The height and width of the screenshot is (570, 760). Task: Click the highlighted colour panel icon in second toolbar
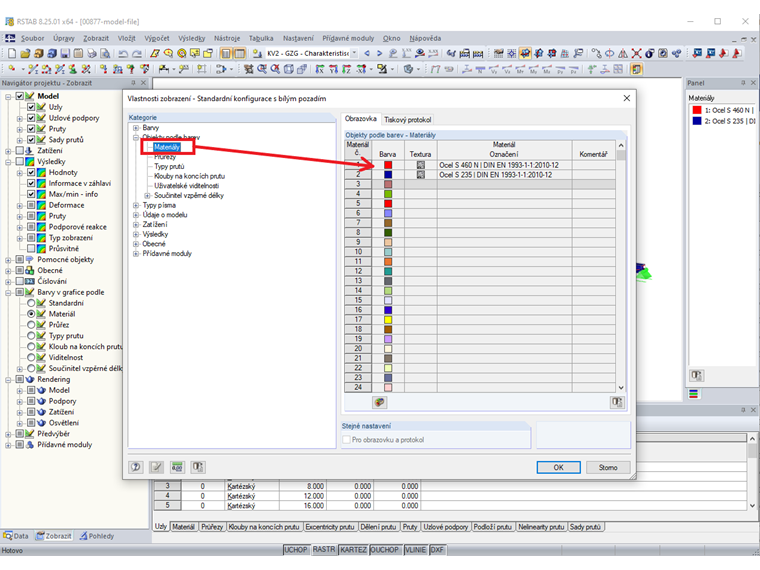tap(636, 69)
